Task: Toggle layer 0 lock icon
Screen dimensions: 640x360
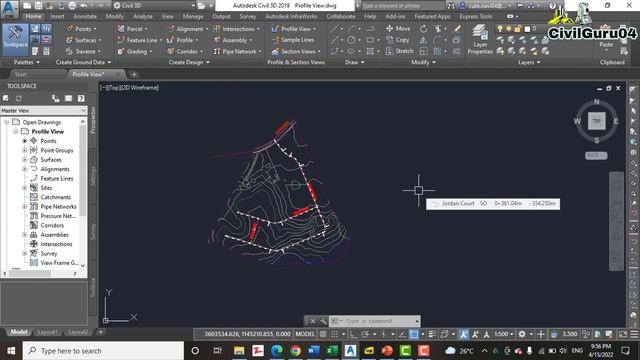Action: 518,29
